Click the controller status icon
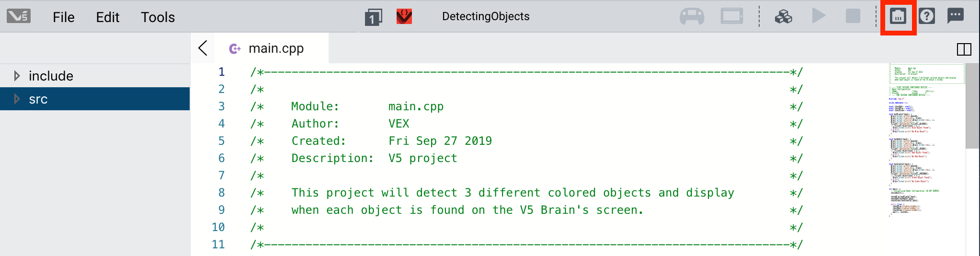The image size is (980, 256). [692, 17]
